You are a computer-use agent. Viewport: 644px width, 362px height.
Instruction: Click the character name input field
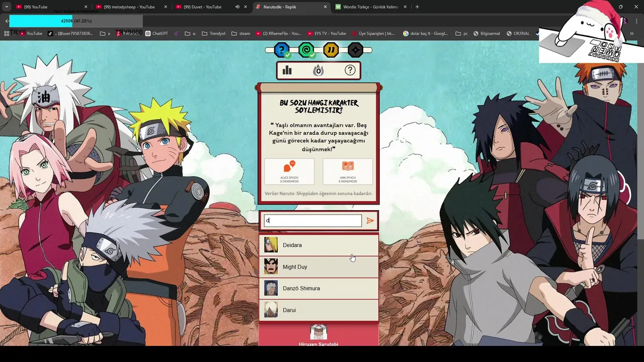pos(312,220)
